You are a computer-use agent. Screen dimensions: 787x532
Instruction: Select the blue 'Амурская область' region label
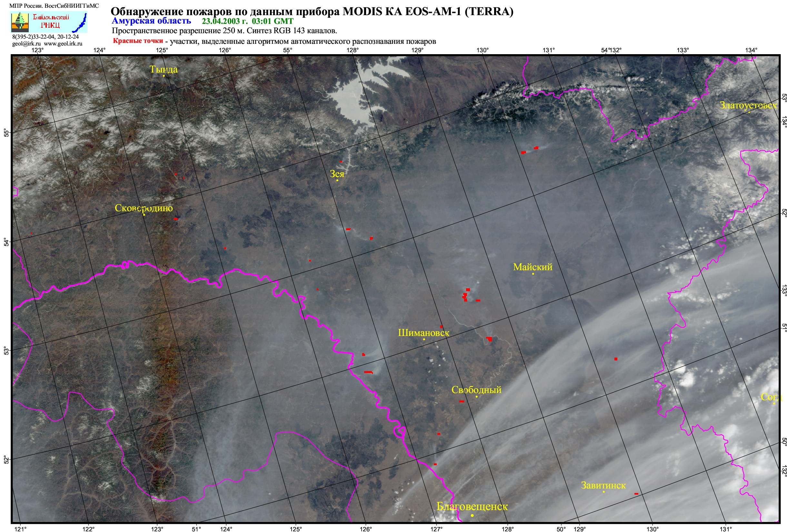pyautogui.click(x=151, y=21)
